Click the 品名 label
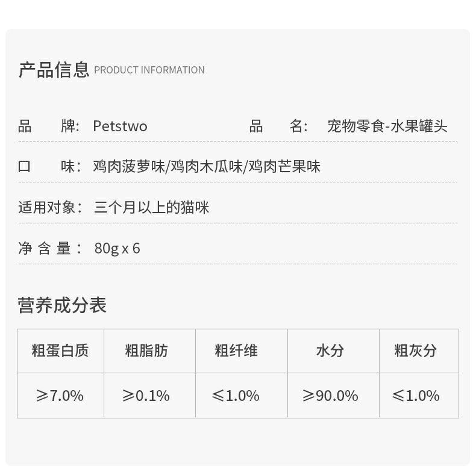 coord(278,126)
